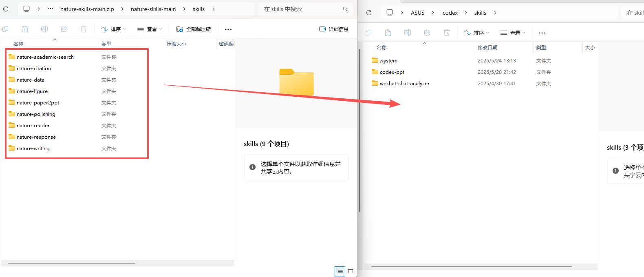Open the See more ellipsis in right window toolbar
644x277 pixels.
tap(542, 33)
